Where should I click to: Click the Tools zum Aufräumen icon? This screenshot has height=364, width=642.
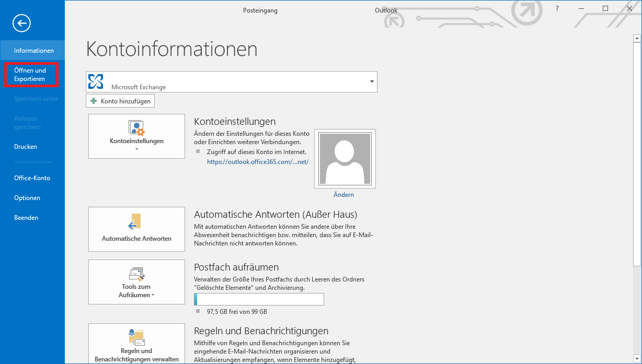136,274
